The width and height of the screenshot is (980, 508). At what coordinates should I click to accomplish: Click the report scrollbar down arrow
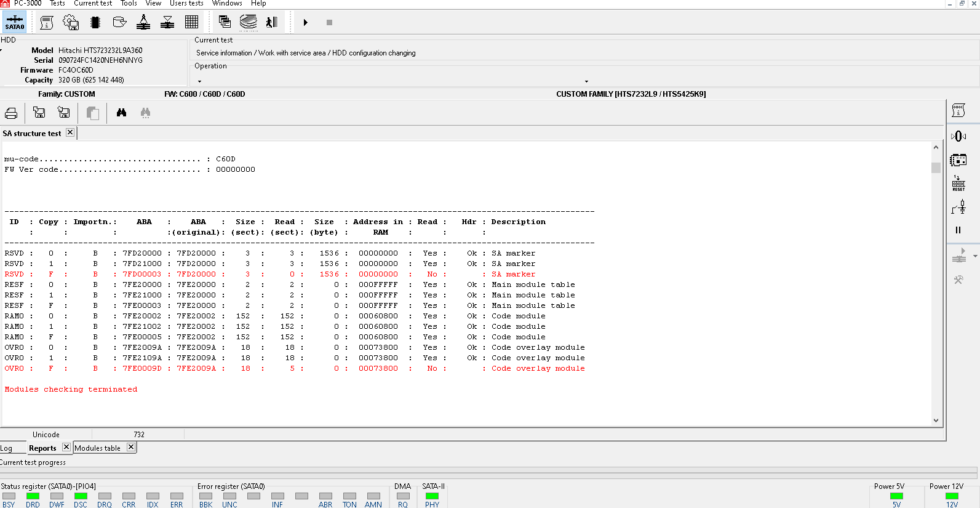pos(936,421)
